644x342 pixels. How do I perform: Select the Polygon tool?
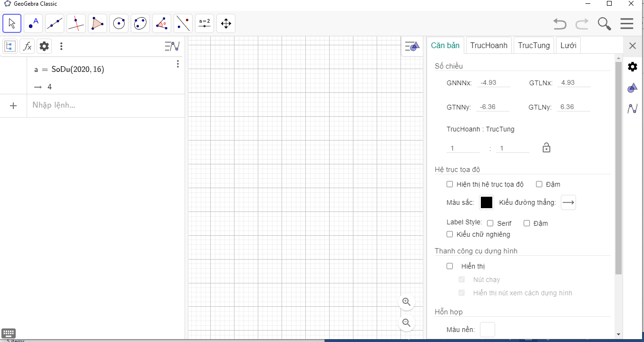98,23
